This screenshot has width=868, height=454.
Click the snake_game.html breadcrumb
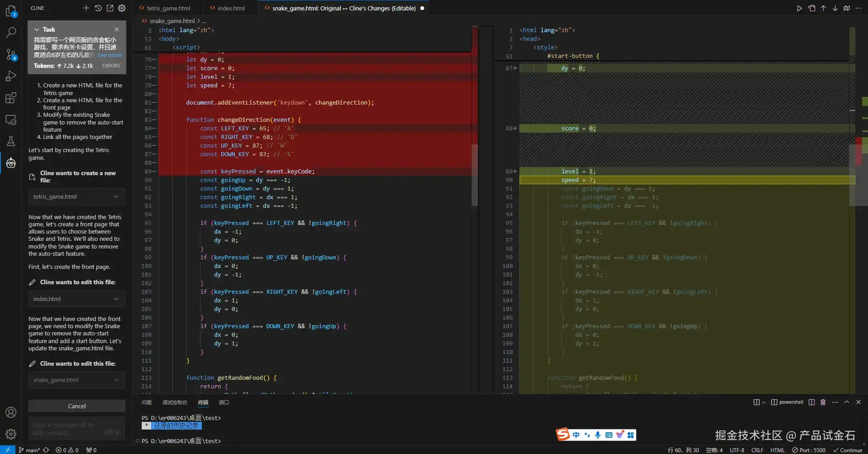point(172,21)
